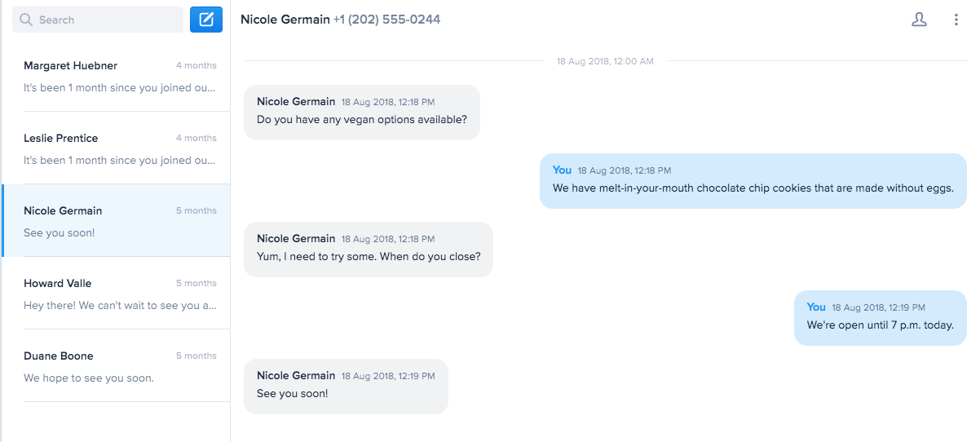Select the chocolate chip cookies reply bubble

click(x=753, y=188)
